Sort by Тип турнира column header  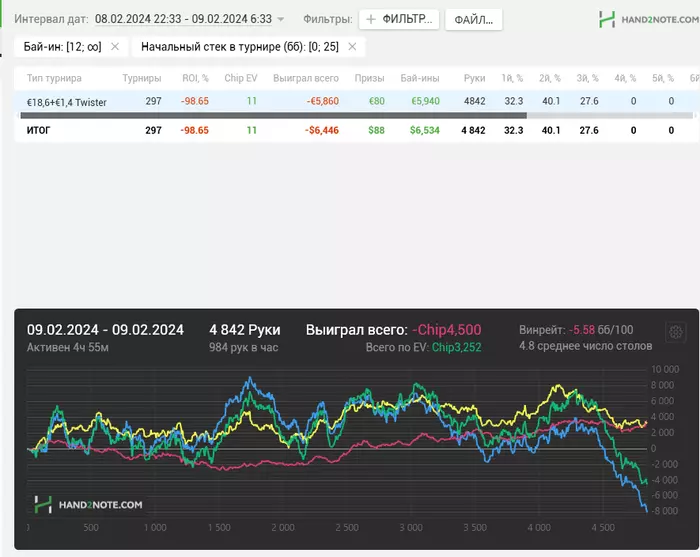point(54,78)
